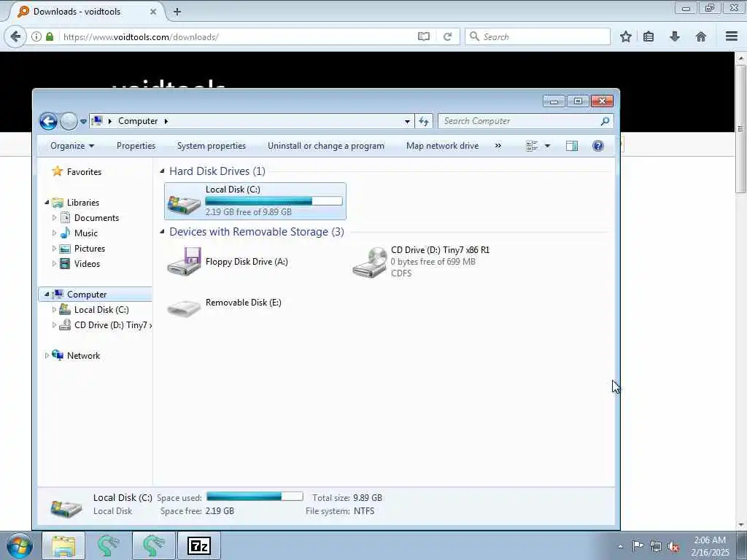
Task: Go back in Explorer with the Back arrow
Action: 48,121
